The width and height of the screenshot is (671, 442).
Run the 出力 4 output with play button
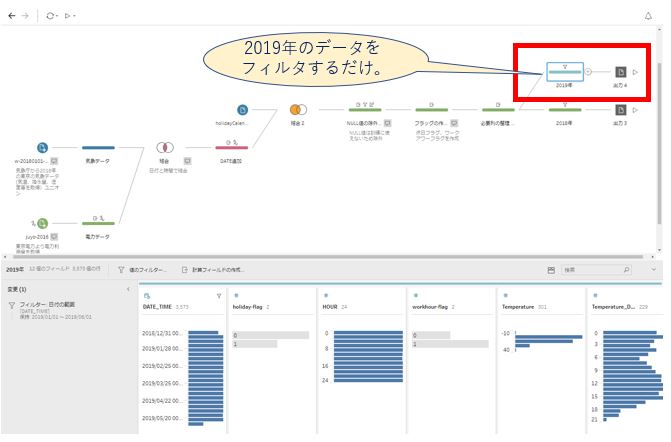pos(635,72)
